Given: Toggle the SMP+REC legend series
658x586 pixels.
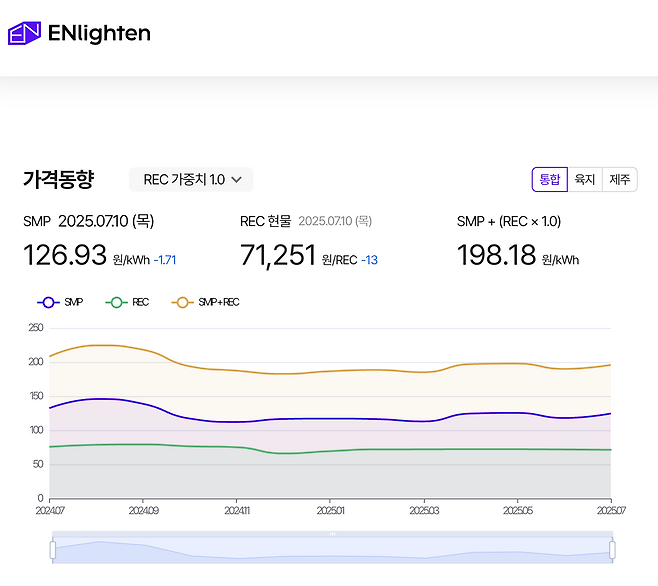Looking at the screenshot, I should click(206, 302).
